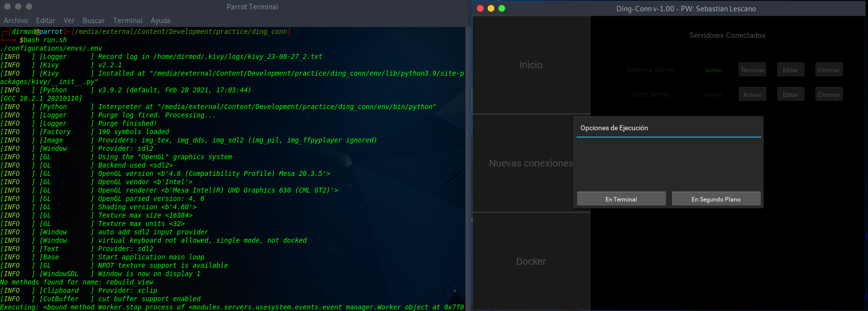Click the 'No methods found for name: rebuild_view' line
The height and width of the screenshot is (311, 868).
coord(77,282)
